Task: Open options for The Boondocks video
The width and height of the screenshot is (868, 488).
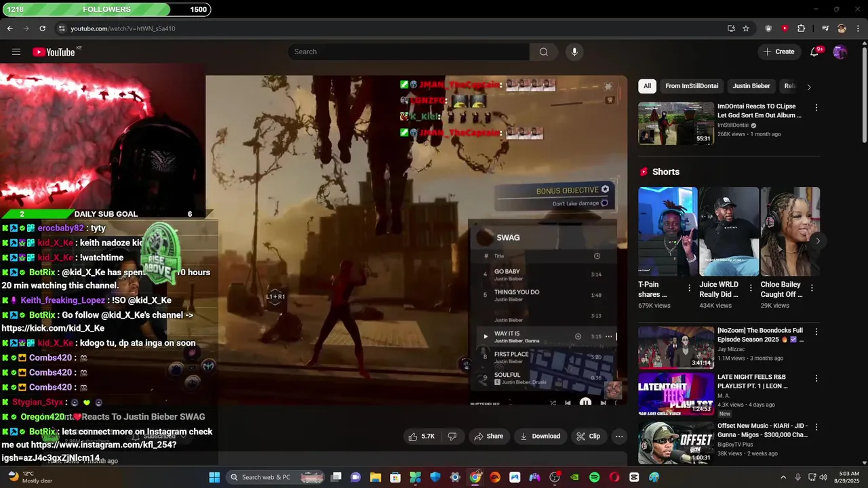Action: coord(816,332)
